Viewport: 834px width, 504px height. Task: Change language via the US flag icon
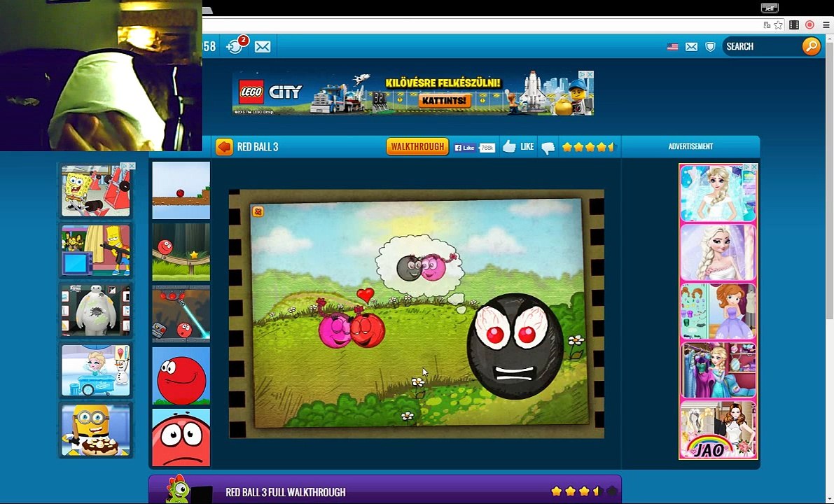(672, 47)
